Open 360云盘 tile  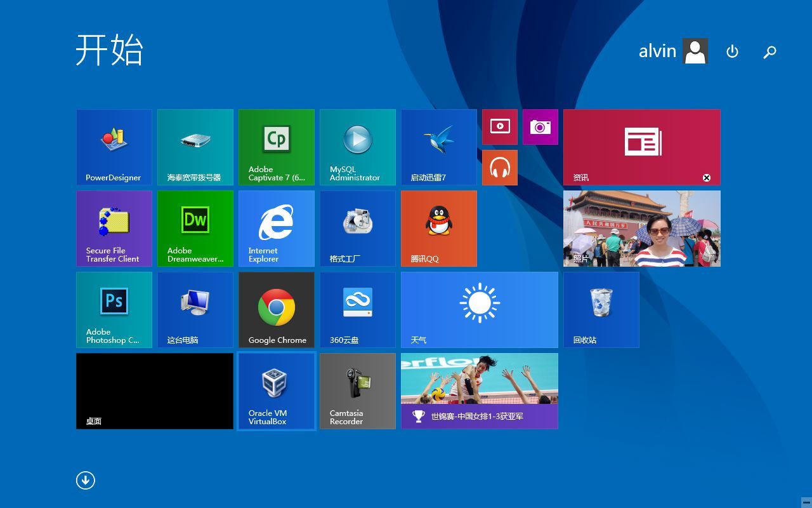pyautogui.click(x=358, y=310)
